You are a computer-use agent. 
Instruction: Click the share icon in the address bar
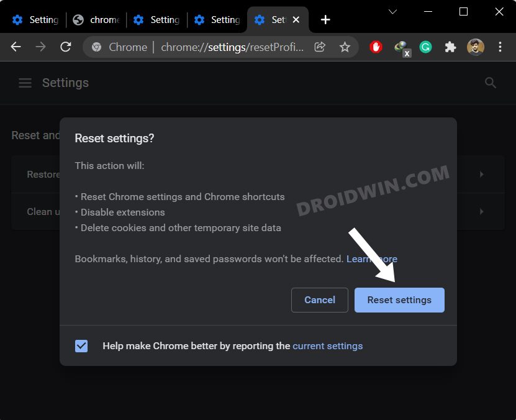(319, 47)
